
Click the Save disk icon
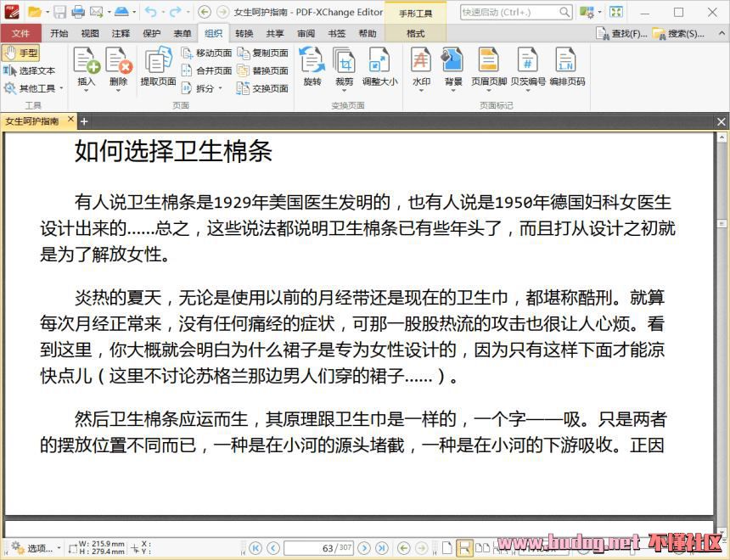59,12
